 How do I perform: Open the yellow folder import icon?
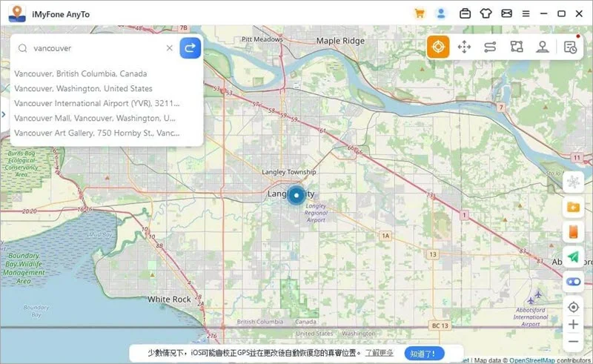[573, 208]
